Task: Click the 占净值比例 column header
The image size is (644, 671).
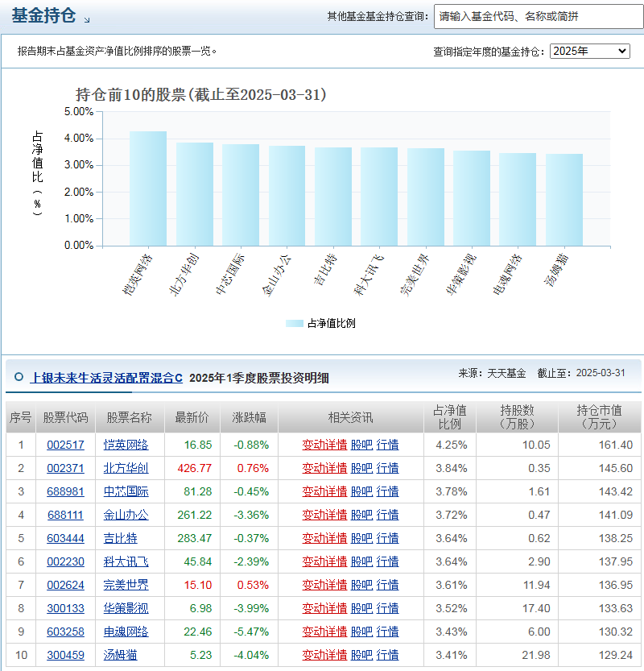Action: (450, 417)
